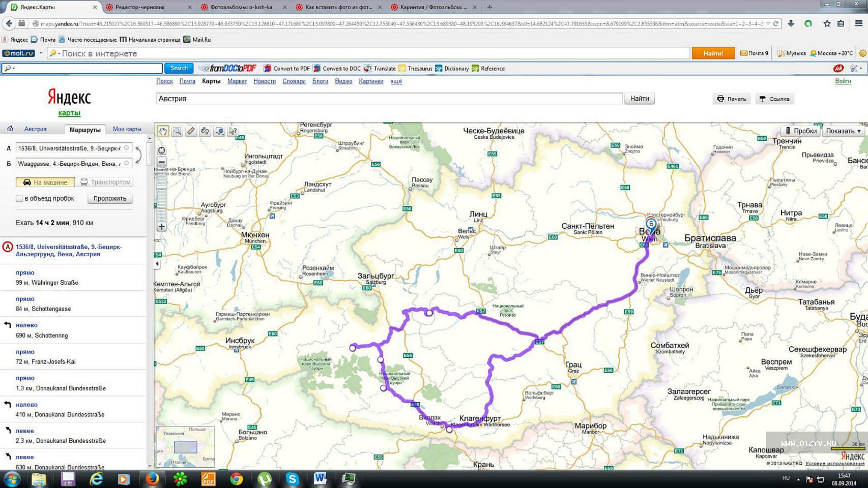
Task: Open a new browser tab
Action: pyautogui.click(x=489, y=7)
